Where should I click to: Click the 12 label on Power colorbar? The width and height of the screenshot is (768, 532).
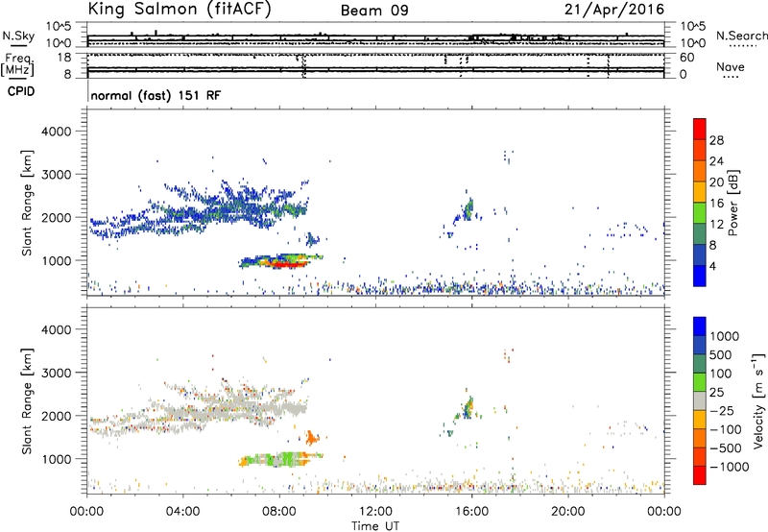[716, 225]
